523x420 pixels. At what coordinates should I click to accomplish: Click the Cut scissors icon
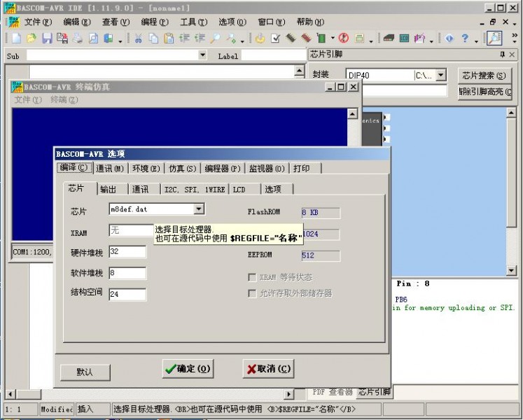(138, 38)
